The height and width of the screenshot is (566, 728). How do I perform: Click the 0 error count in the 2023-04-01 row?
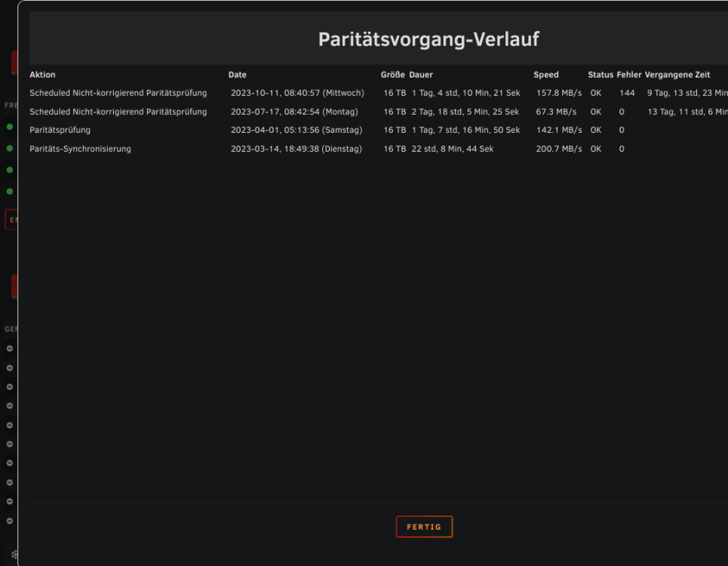click(x=622, y=130)
